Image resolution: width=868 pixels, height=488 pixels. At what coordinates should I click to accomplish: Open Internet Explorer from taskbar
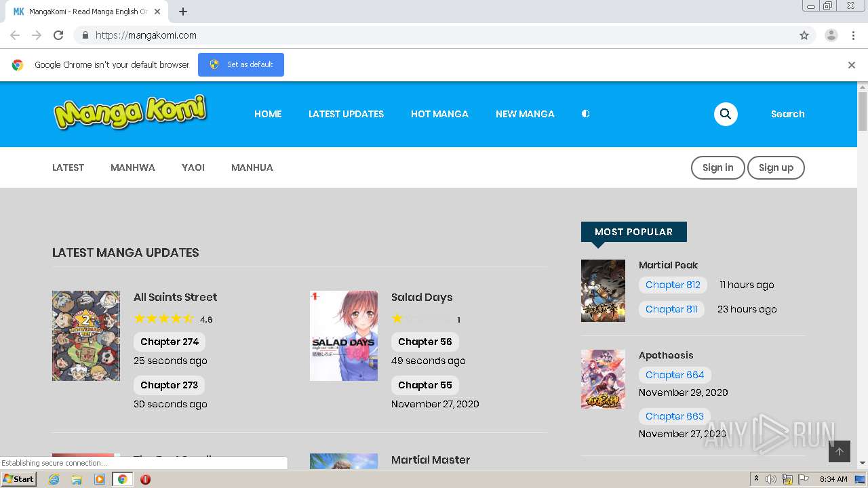click(54, 479)
